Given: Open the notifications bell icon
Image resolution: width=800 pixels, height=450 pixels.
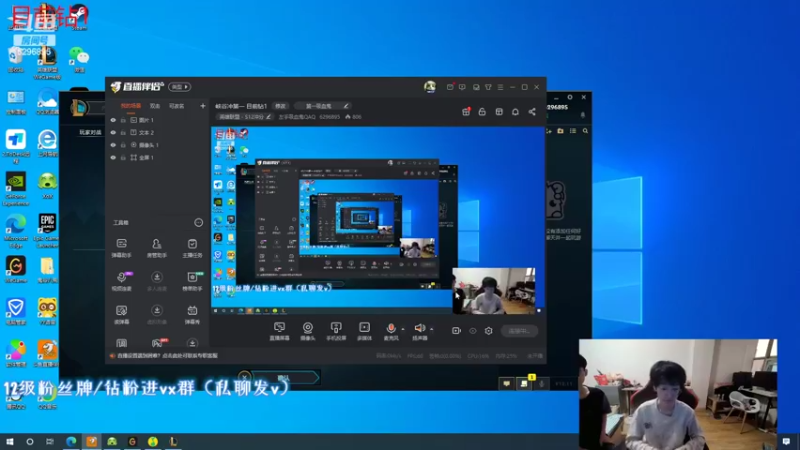Looking at the screenshot, I should coord(515,112).
